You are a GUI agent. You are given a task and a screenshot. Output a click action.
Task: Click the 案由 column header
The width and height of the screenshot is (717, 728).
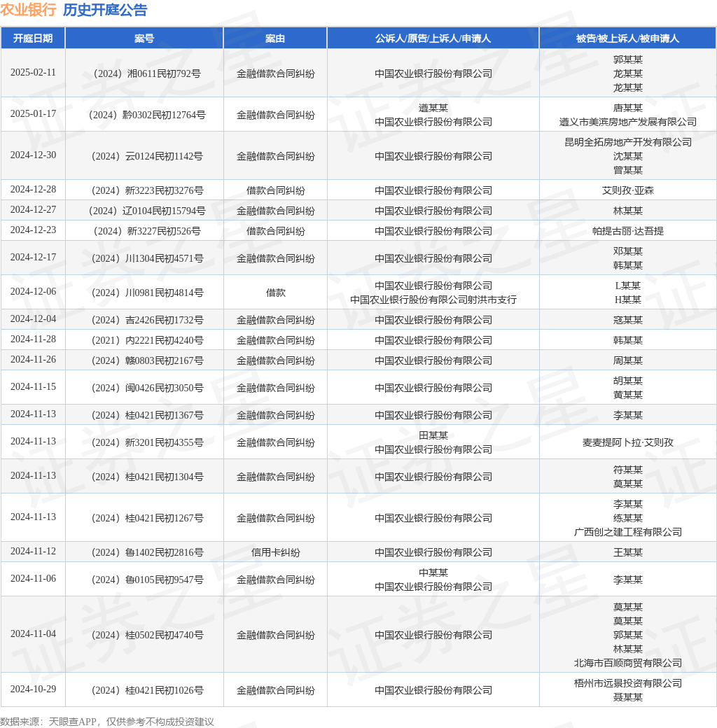tap(275, 38)
